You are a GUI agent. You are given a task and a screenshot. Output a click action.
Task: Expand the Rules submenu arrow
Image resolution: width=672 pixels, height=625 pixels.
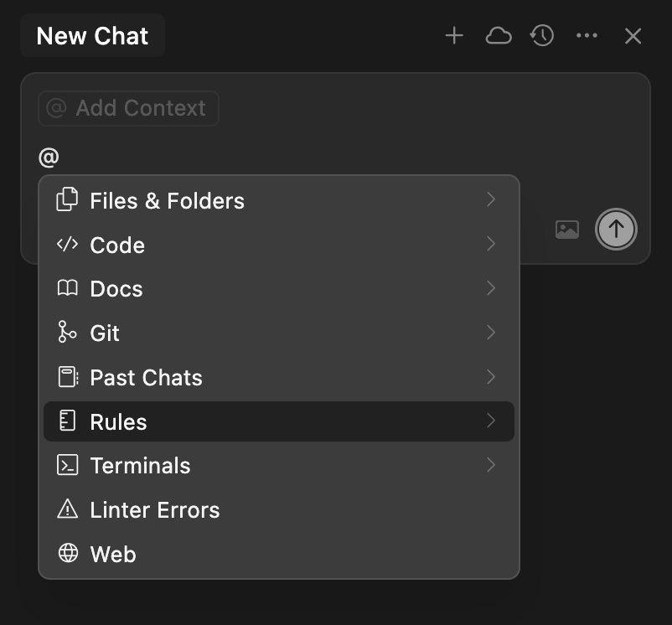click(491, 421)
